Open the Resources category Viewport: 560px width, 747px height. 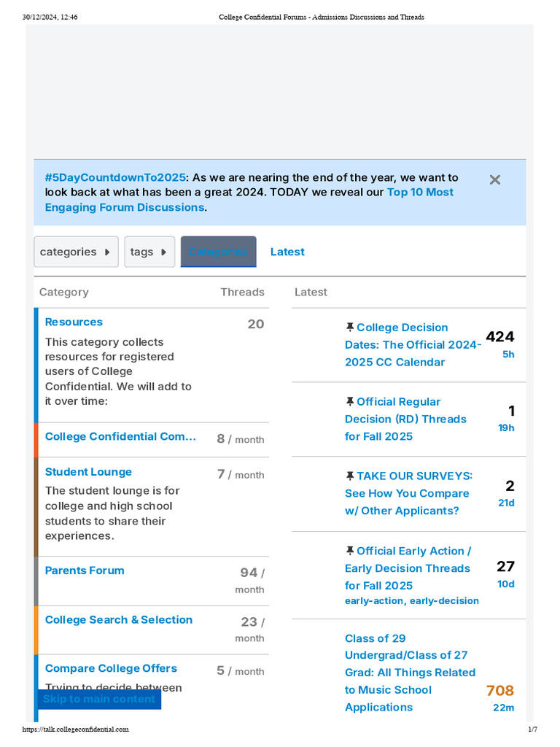click(74, 322)
